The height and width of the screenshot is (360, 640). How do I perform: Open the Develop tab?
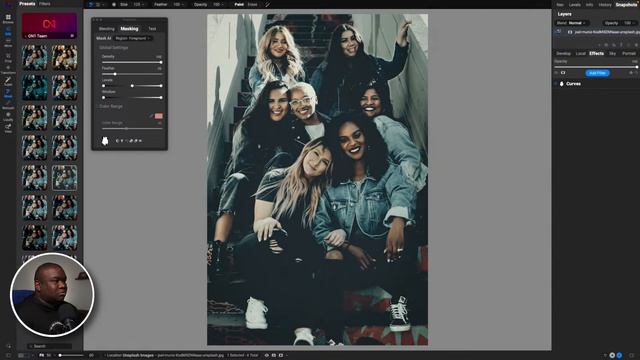click(x=563, y=53)
